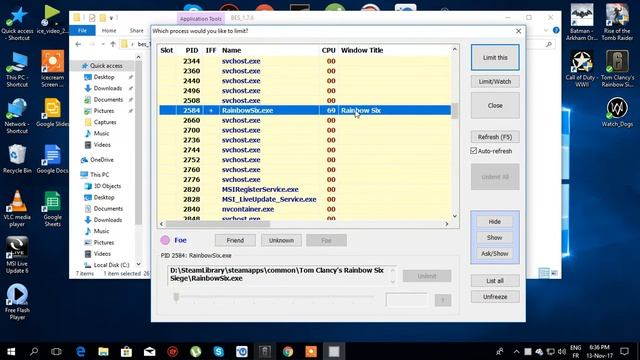Select svchost.exe row with PID 2344

pyautogui.click(x=305, y=61)
